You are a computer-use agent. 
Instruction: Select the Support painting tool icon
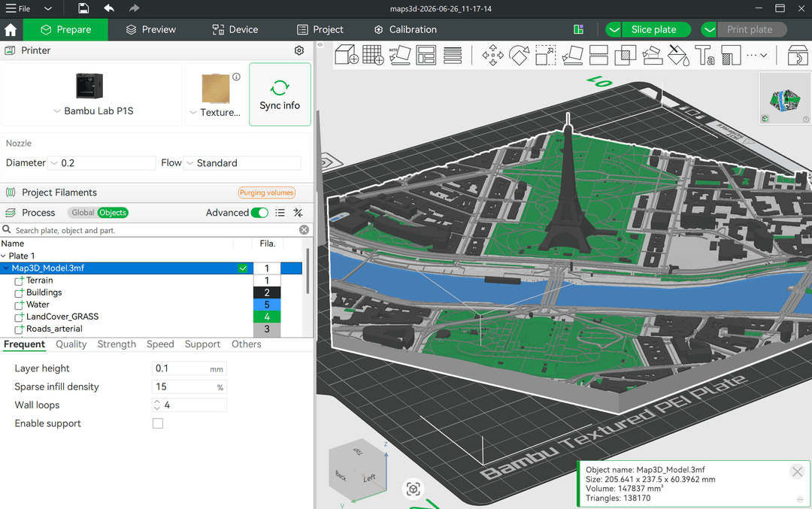point(652,55)
